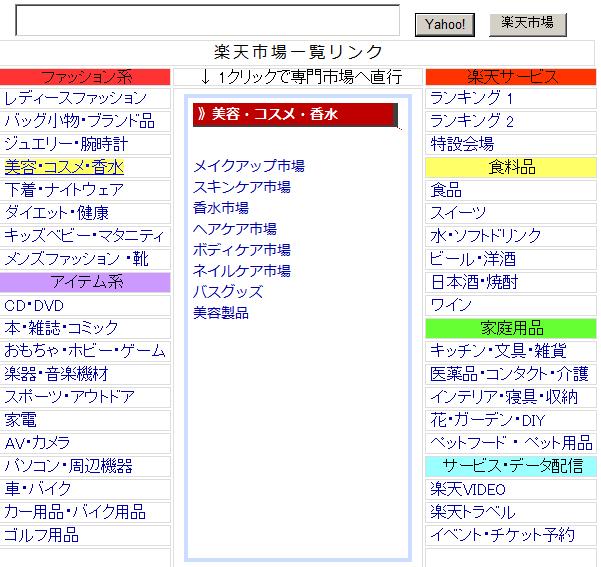601x567 pixels.
Task: Open the カー用品・バイク用品 link
Action: pos(75,512)
